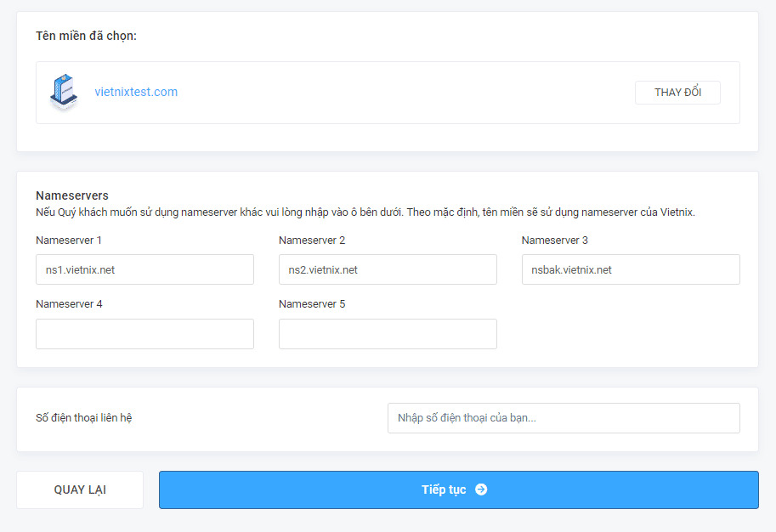Select the Nameserver 2 field with ns2.vietnix.net

[388, 269]
